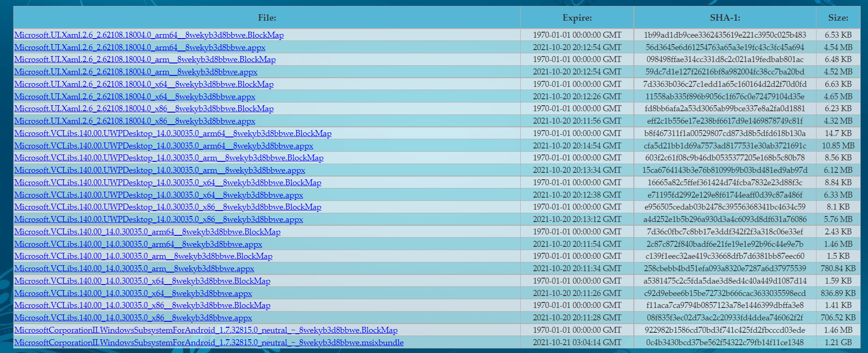Click the "2021-10-21 03:04:14 GMT" expire time
The width and height of the screenshot is (868, 353).
[577, 342]
